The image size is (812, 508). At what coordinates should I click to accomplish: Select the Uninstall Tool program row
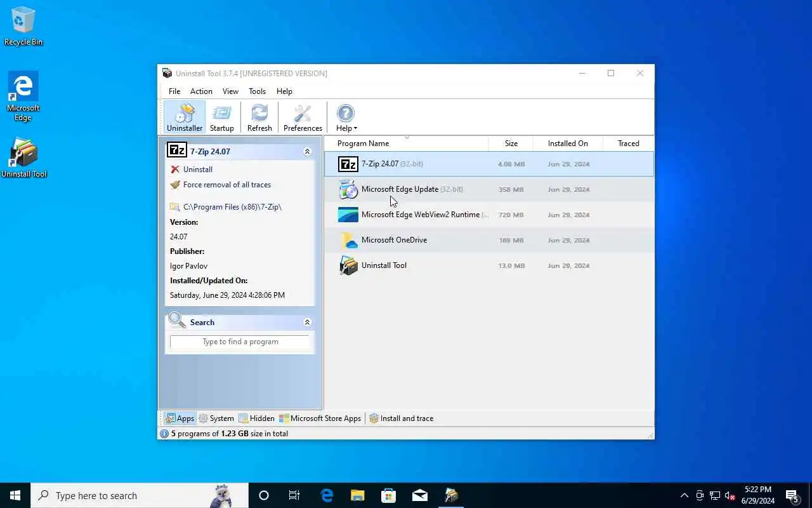pos(489,265)
